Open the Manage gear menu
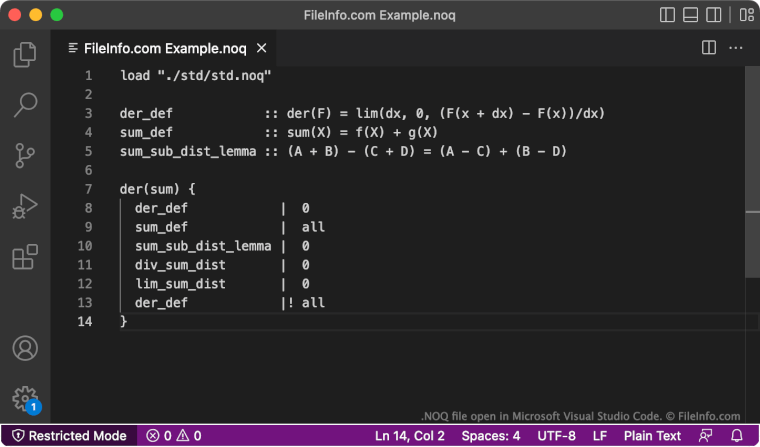The height and width of the screenshot is (447, 760). coord(25,399)
